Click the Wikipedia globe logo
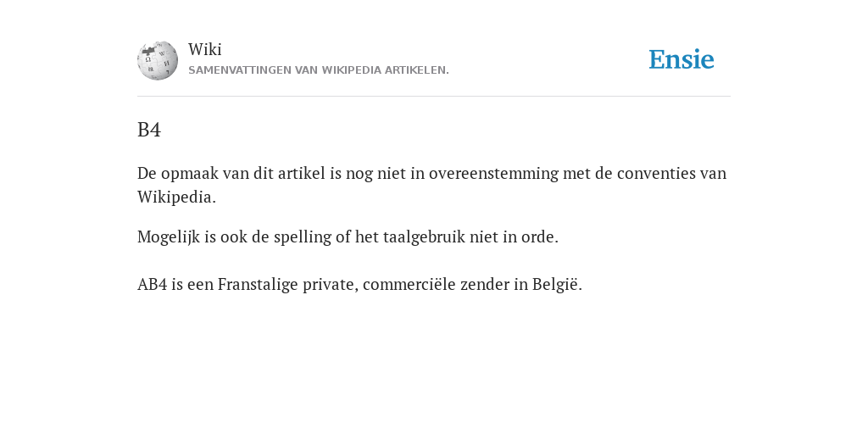The width and height of the screenshot is (868, 434). pos(158,60)
